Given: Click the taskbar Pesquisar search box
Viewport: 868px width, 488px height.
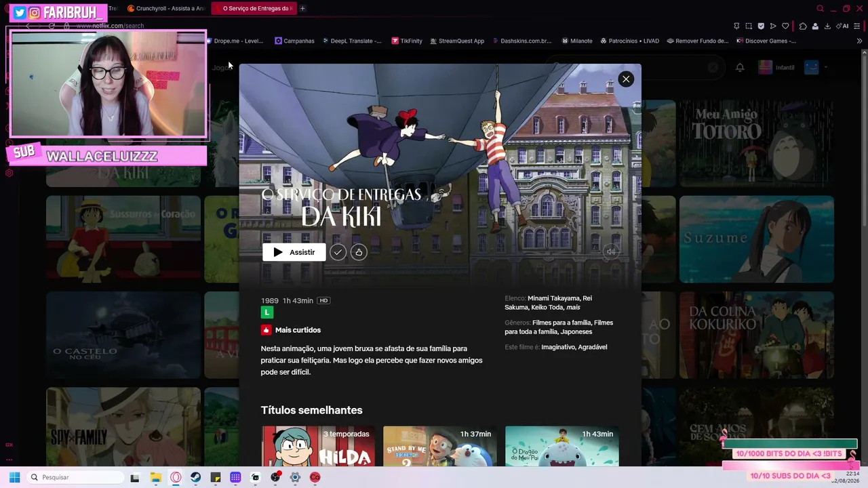Looking at the screenshot, I should [75, 477].
